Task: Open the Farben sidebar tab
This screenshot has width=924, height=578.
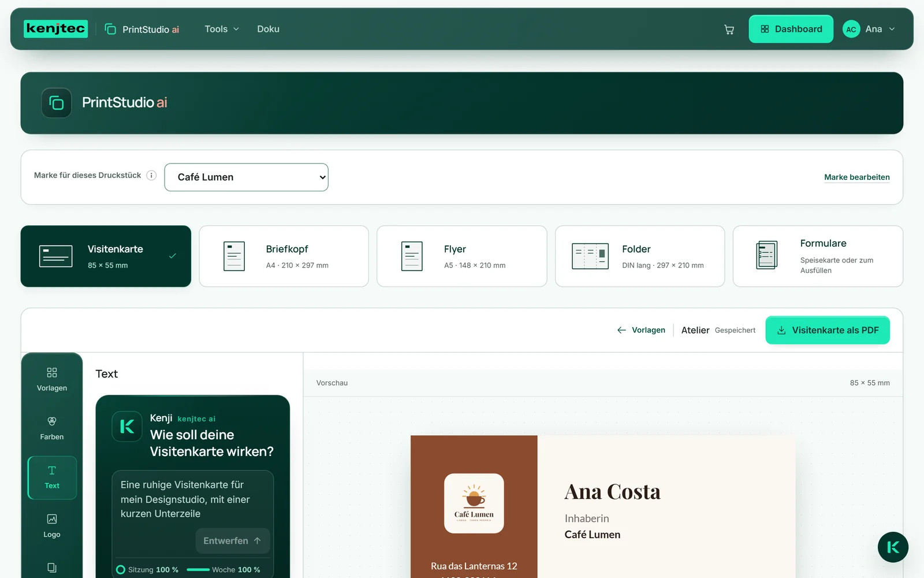Action: pos(52,428)
